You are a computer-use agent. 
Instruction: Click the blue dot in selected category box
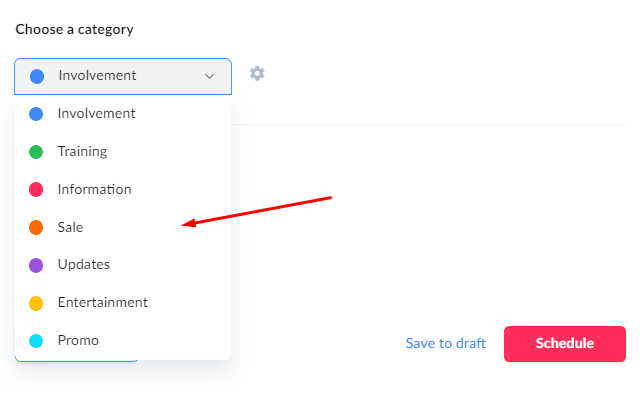(x=37, y=76)
